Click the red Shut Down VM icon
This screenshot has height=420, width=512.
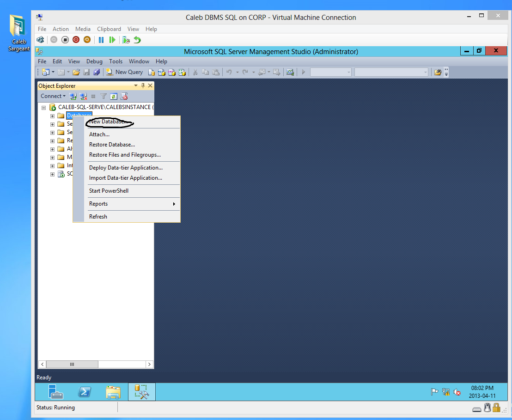click(x=76, y=40)
